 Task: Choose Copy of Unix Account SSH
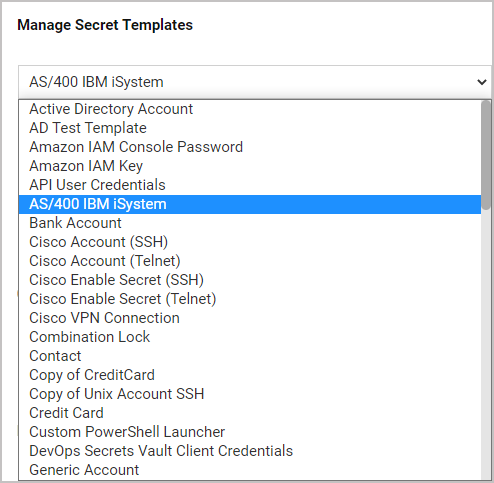250,394
